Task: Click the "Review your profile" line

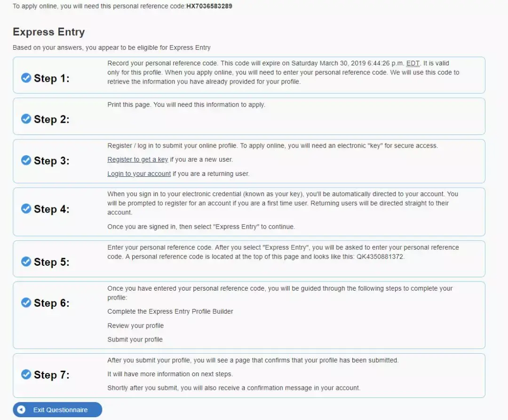Action: pos(135,325)
